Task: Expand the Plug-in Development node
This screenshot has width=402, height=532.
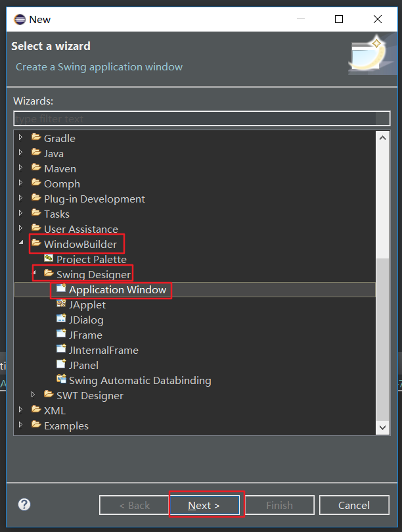Action: tap(20, 199)
